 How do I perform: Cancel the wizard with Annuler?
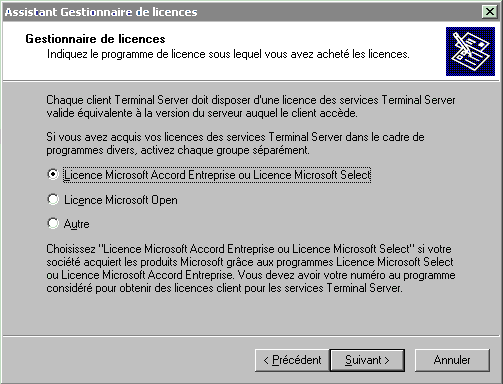pyautogui.click(x=452, y=360)
